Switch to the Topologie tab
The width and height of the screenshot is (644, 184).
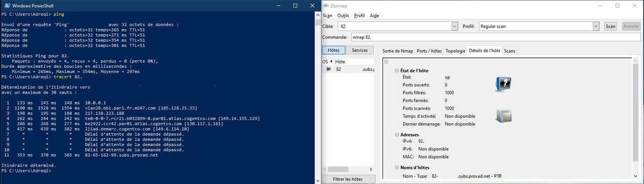click(455, 51)
